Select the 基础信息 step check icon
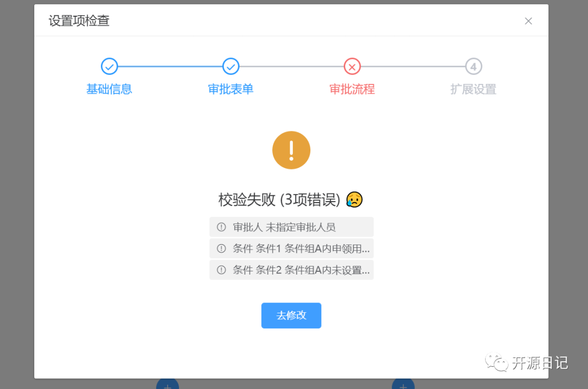 coord(109,66)
